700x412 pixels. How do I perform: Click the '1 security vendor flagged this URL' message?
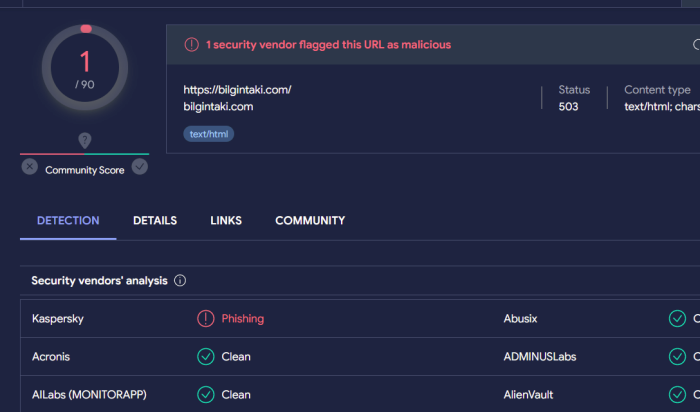328,45
